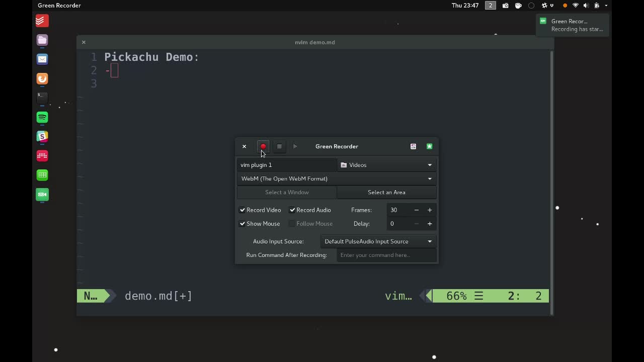The image size is (644, 362).
Task: Increase Frames using the plus stepper
Action: tap(429, 210)
